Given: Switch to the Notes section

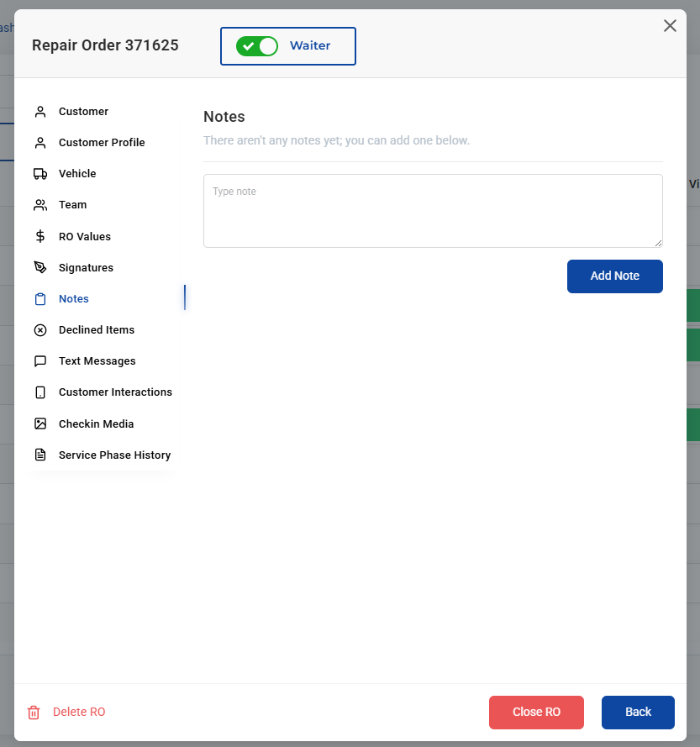Looking at the screenshot, I should point(74,298).
